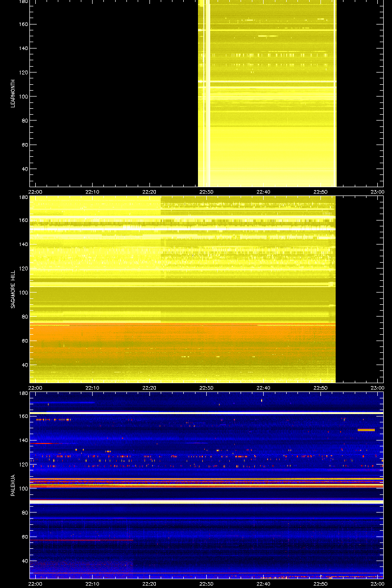Image resolution: width=392 pixels, height=588 pixels.
Task: Pick the 22:40 time label under Palehua panel
Action: tap(264, 584)
